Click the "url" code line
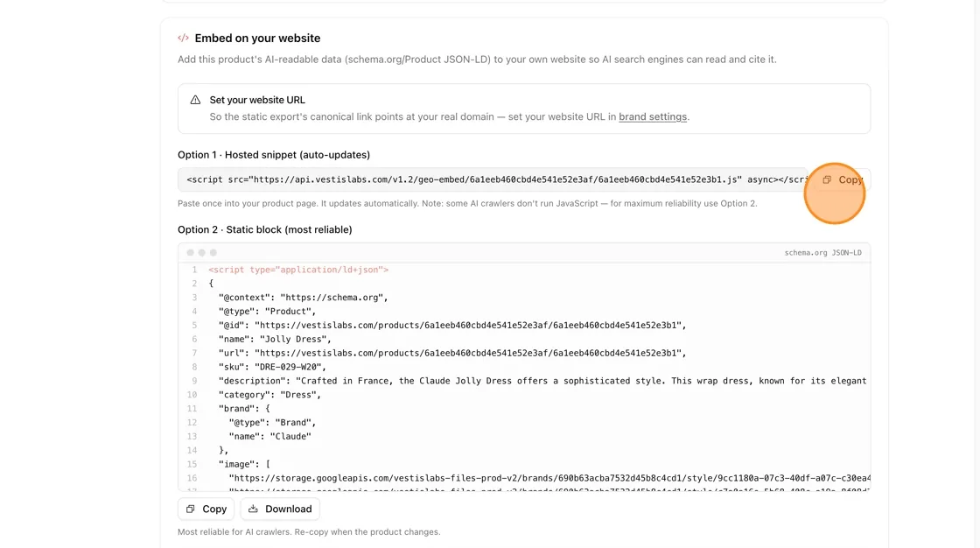Image resolution: width=980 pixels, height=548 pixels. coord(451,353)
